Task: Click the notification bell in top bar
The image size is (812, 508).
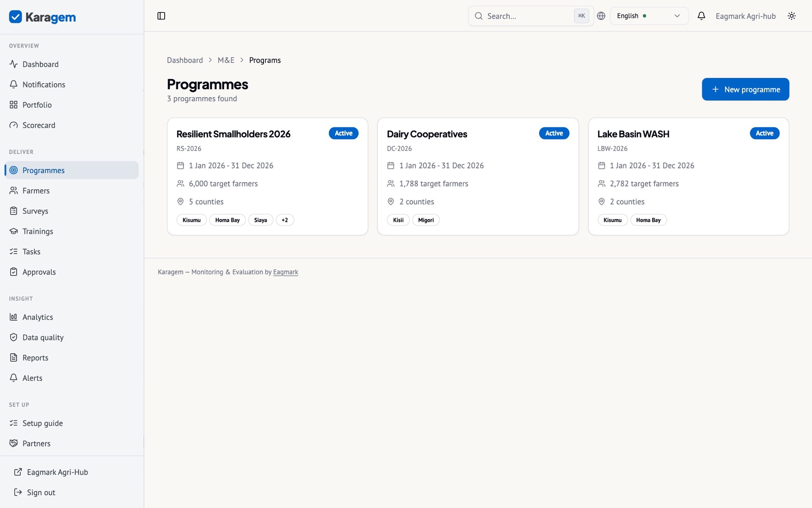Action: pos(701,16)
